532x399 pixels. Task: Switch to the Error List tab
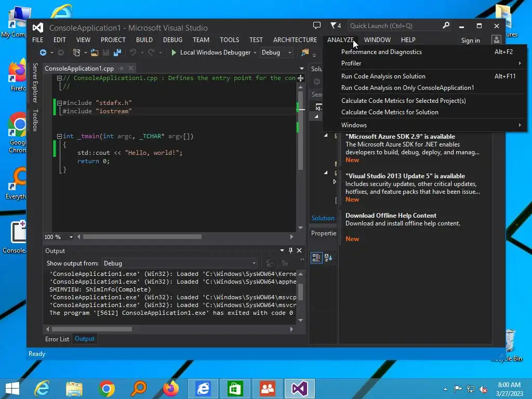pyautogui.click(x=57, y=339)
